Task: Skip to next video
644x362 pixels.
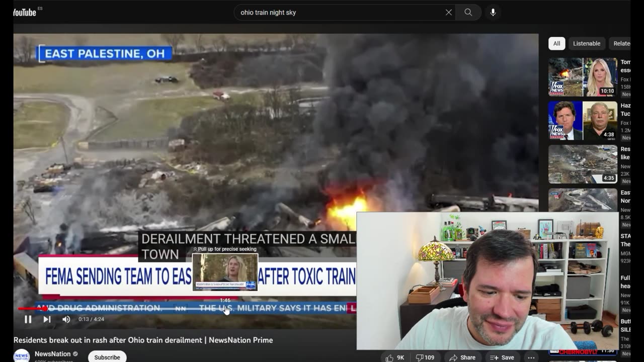Action: pyautogui.click(x=47, y=319)
